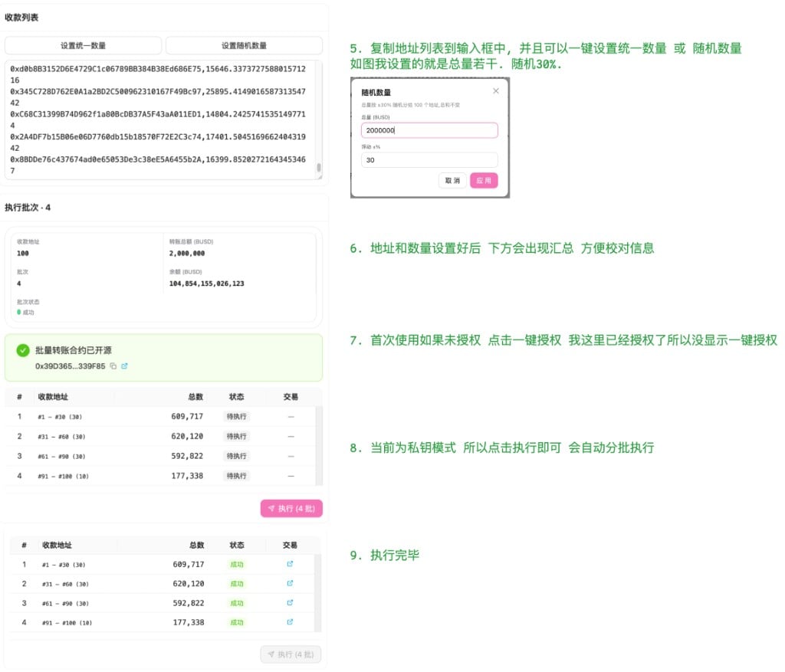Click the 设置随机数量 button
The image size is (785, 672).
tap(244, 45)
